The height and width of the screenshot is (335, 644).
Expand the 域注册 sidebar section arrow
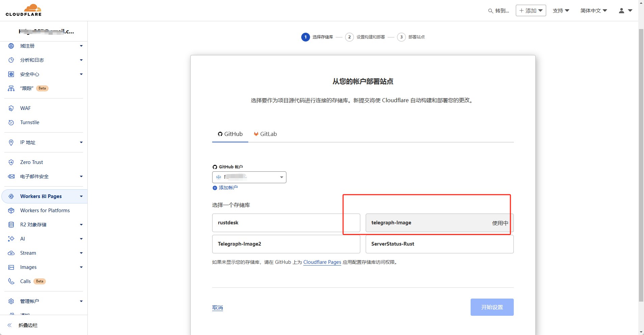81,46
